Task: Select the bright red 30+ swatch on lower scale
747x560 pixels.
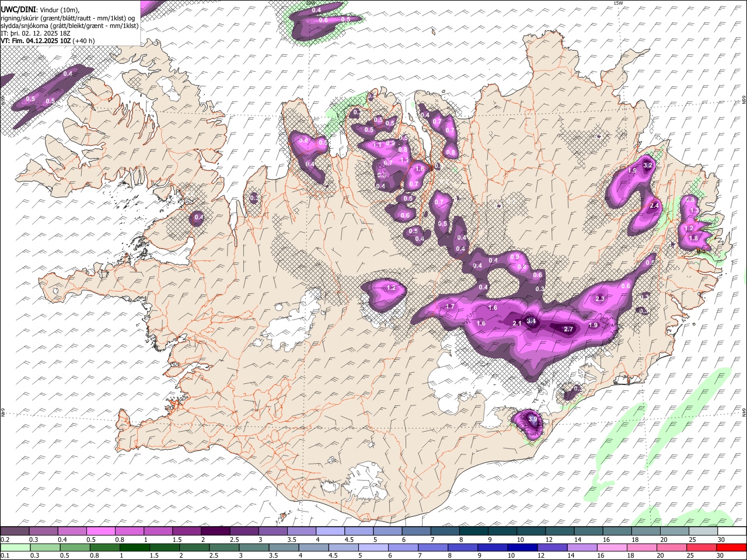Action: coord(731,548)
